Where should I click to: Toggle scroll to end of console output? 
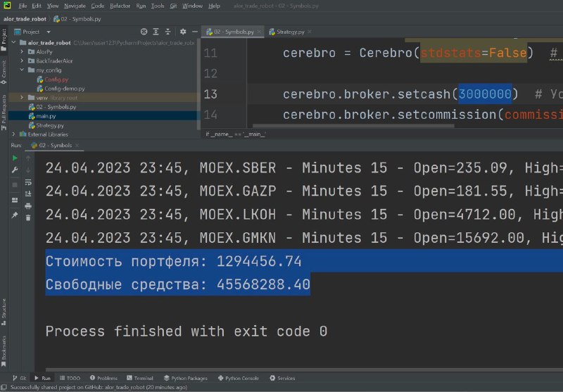[x=28, y=194]
